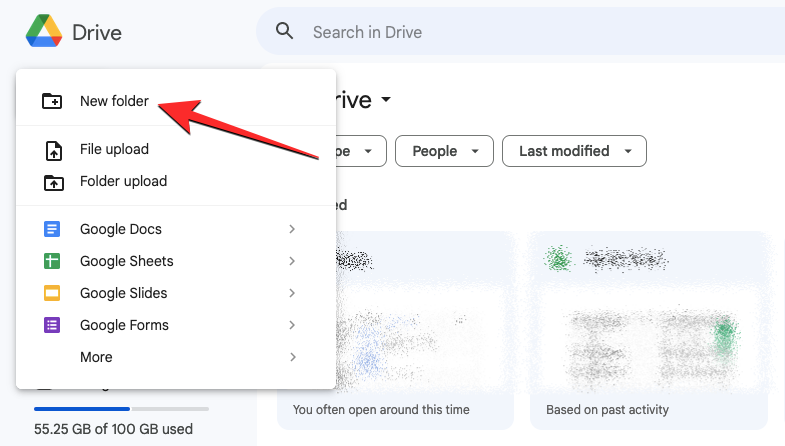Expand the More submenu arrow
This screenshot has height=446, width=785.
[x=292, y=357]
